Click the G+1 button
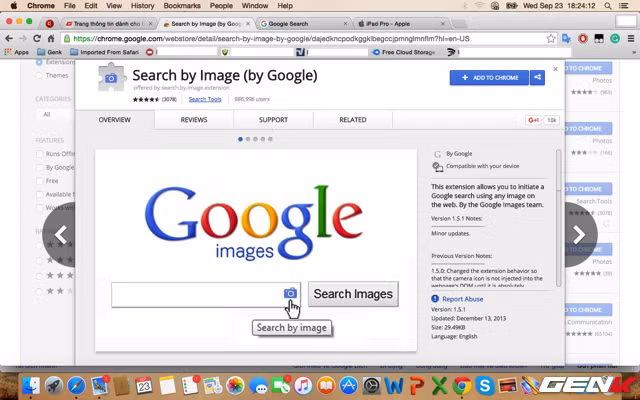 pos(534,120)
